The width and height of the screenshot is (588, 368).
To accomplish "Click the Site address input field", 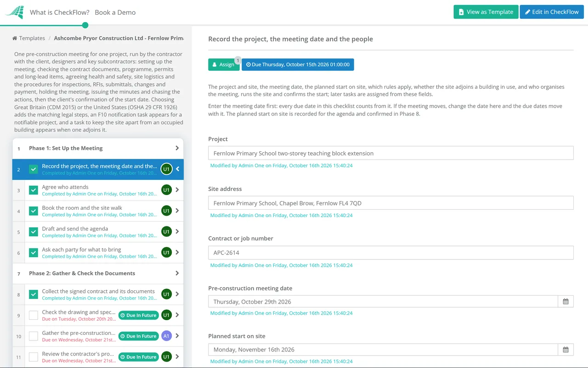I will point(391,203).
